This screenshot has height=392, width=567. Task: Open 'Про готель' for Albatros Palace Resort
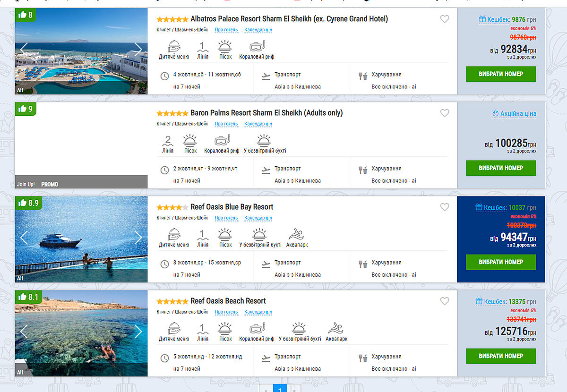coord(226,30)
